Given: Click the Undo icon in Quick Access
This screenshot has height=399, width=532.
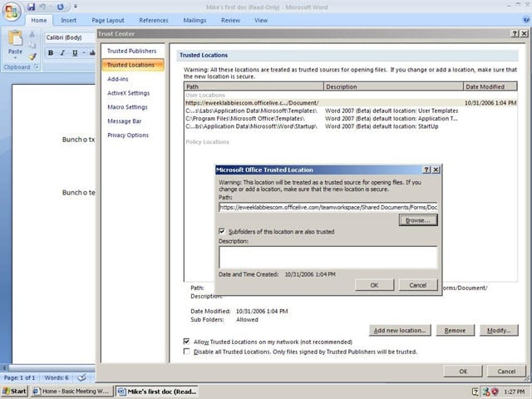Looking at the screenshot, I should coord(42,7).
